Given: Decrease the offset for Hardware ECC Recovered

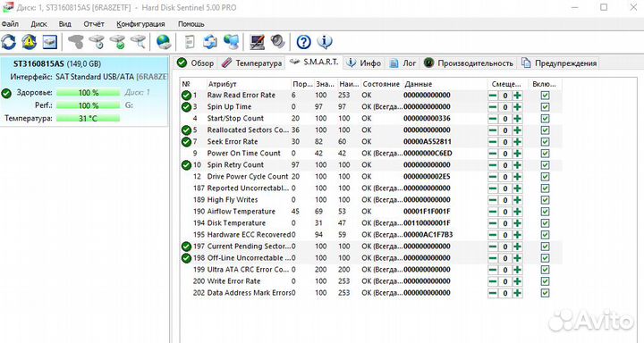Looking at the screenshot, I should [493, 235].
